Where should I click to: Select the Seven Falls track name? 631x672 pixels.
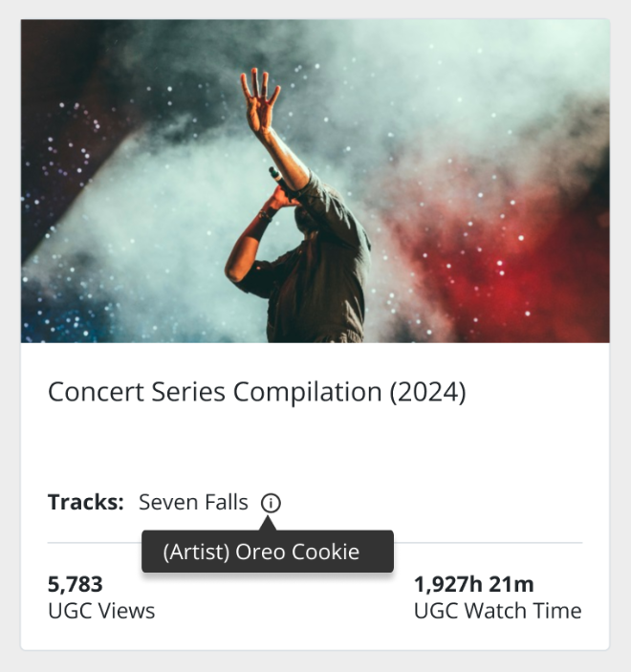coord(193,502)
